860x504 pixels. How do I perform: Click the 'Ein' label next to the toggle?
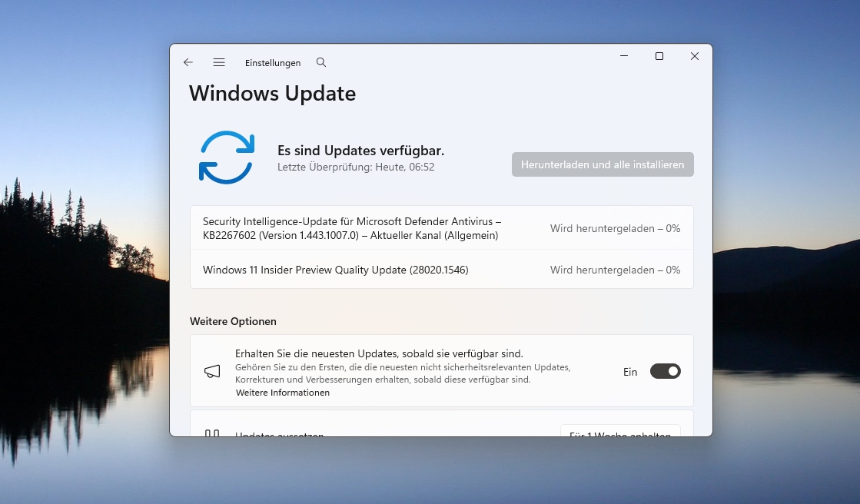pos(630,372)
